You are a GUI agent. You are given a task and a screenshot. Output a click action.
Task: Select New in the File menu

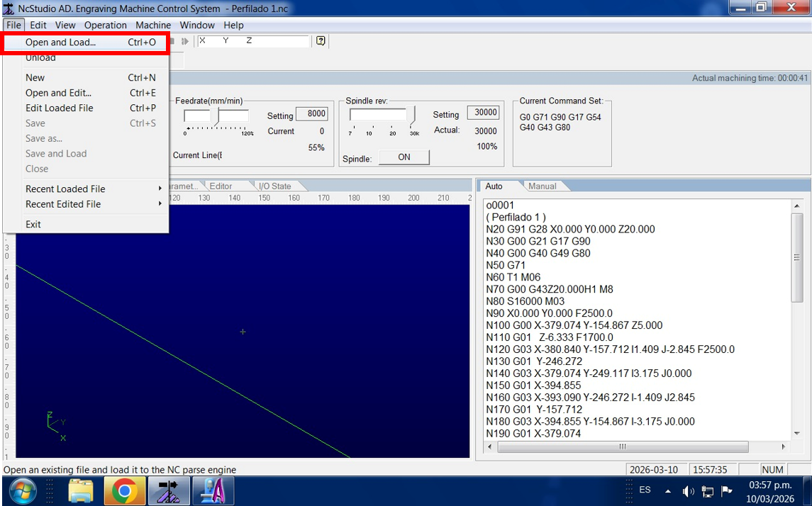pyautogui.click(x=86, y=78)
